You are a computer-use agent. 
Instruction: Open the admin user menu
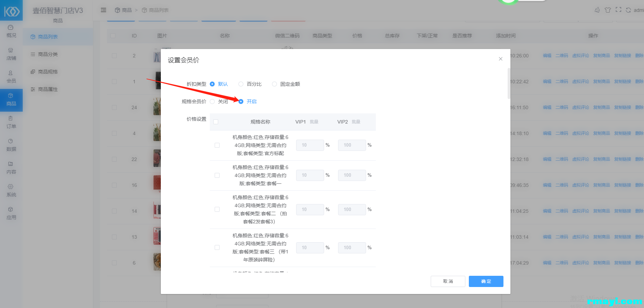click(x=639, y=10)
